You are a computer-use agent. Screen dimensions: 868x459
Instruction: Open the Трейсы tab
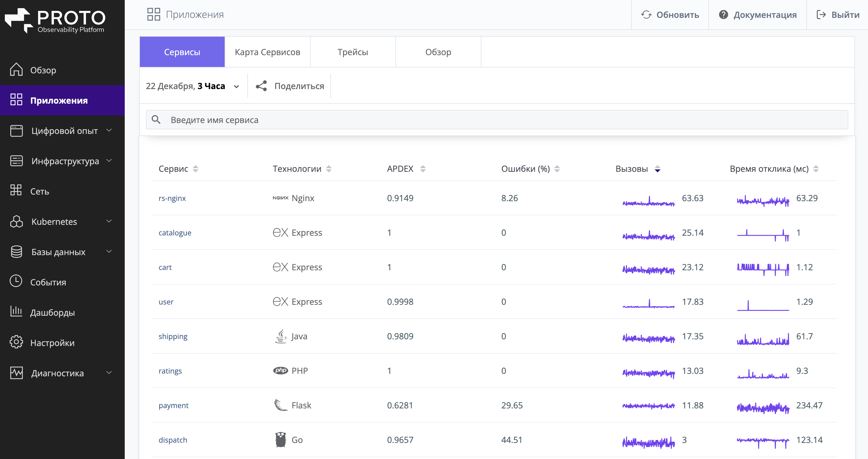pos(352,52)
